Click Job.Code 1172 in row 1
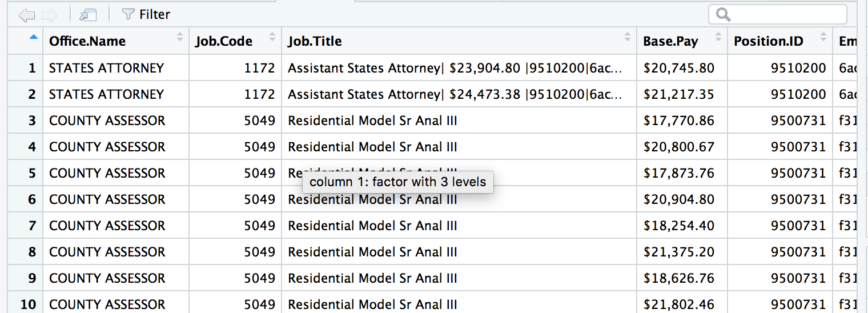 (259, 68)
